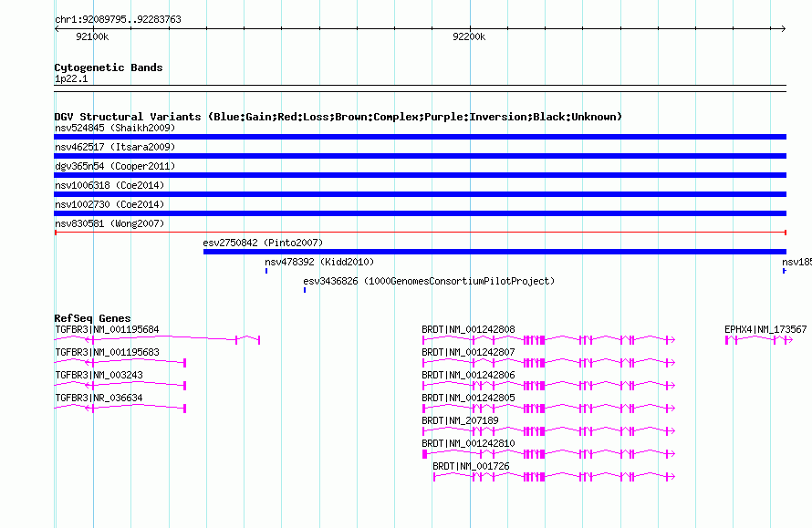Click the nsv478392 (Kidd2010) label
The width and height of the screenshot is (812, 528).
[319, 262]
